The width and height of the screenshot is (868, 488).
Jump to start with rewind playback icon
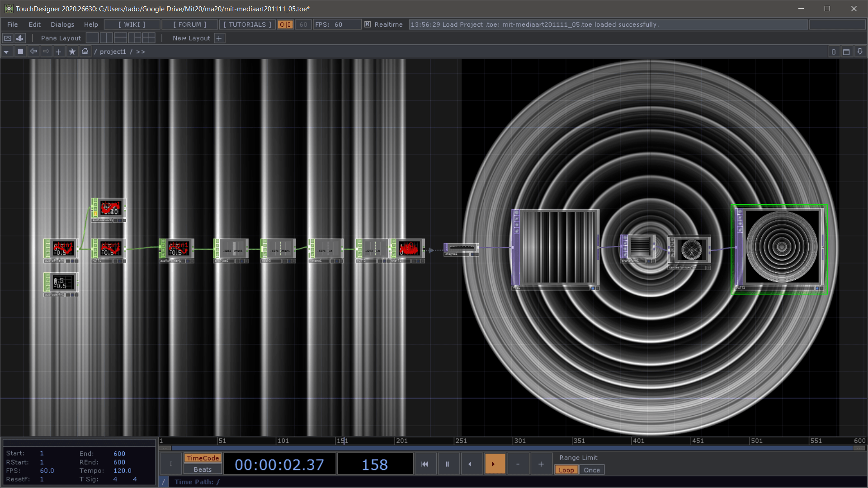click(x=425, y=464)
